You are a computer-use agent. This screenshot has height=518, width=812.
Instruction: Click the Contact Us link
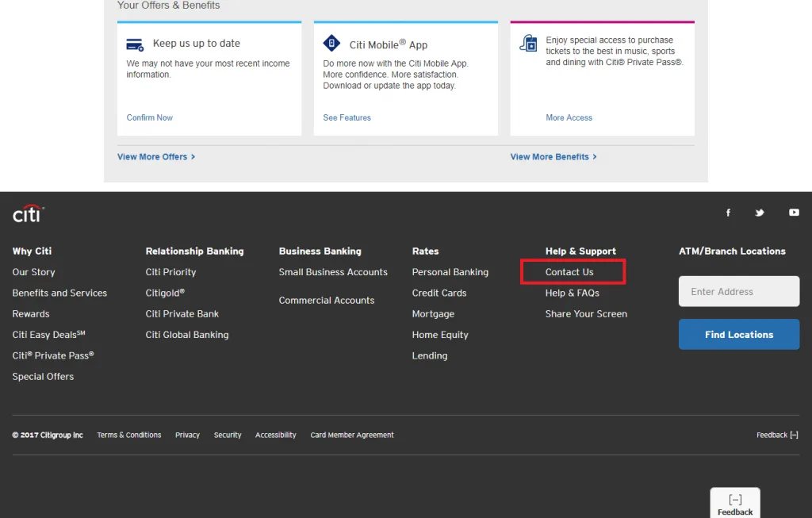[x=569, y=272]
